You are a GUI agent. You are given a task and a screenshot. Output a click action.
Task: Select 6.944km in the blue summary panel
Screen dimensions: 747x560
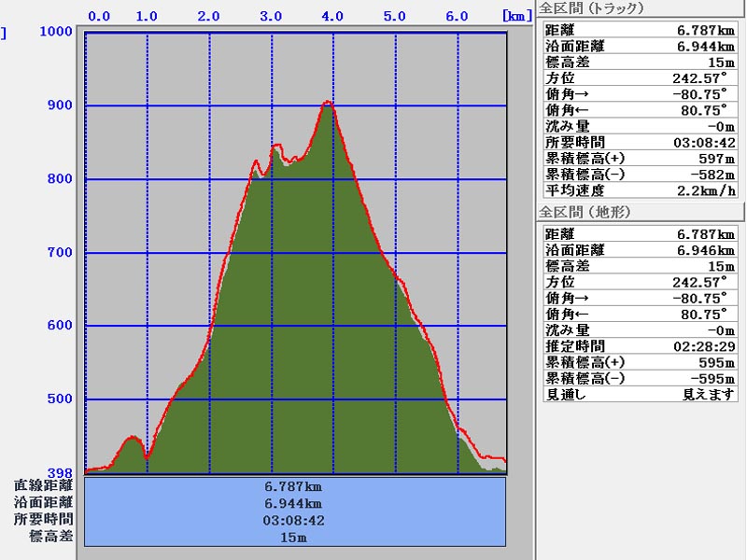[x=295, y=503]
